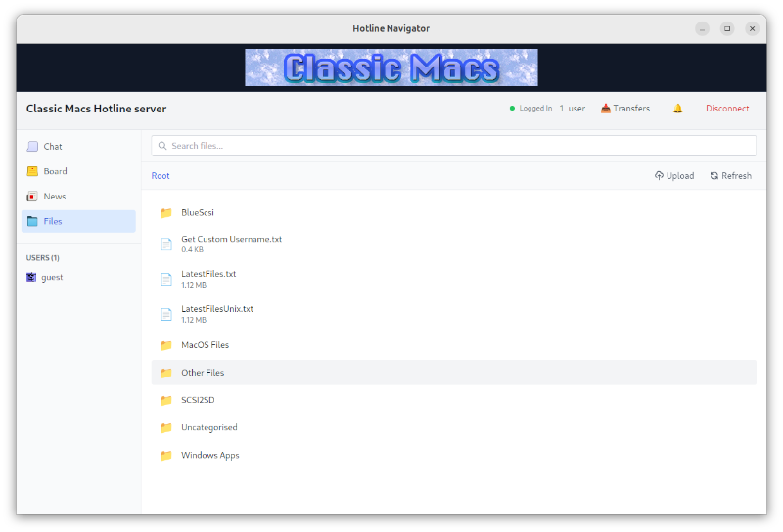
Task: Open the Board section in sidebar
Action: (x=55, y=171)
